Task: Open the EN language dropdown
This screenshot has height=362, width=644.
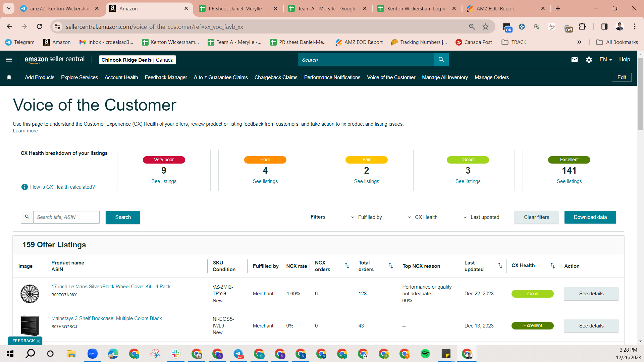Action: tap(606, 60)
